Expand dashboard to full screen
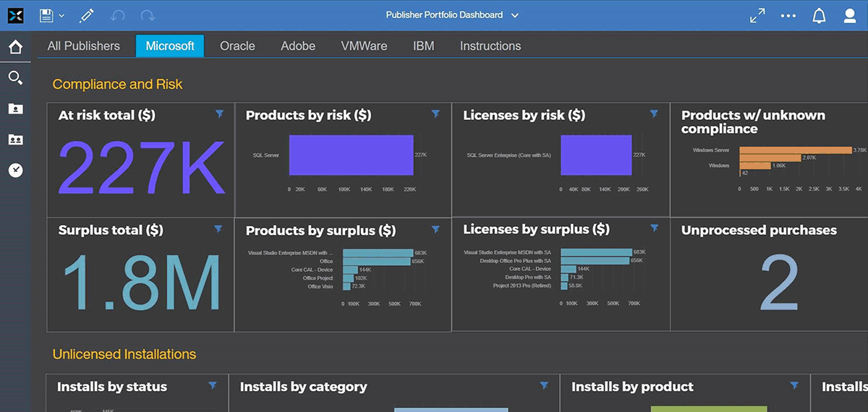 tap(757, 15)
